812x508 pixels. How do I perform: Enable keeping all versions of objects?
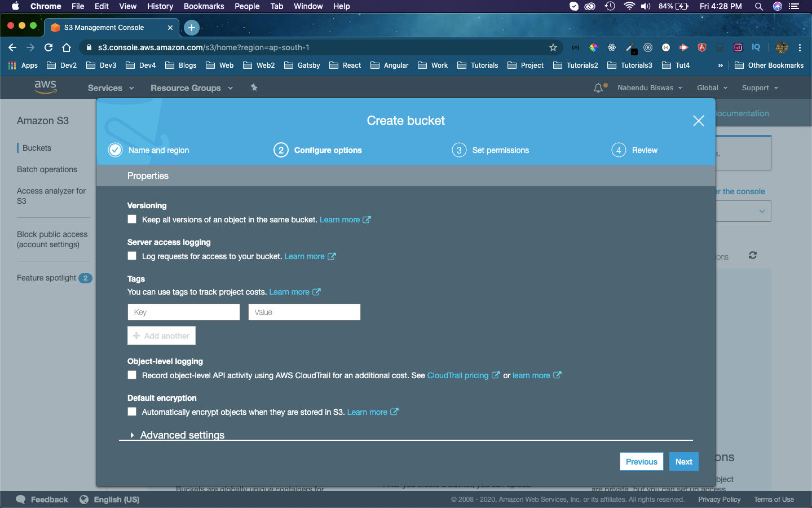click(132, 219)
